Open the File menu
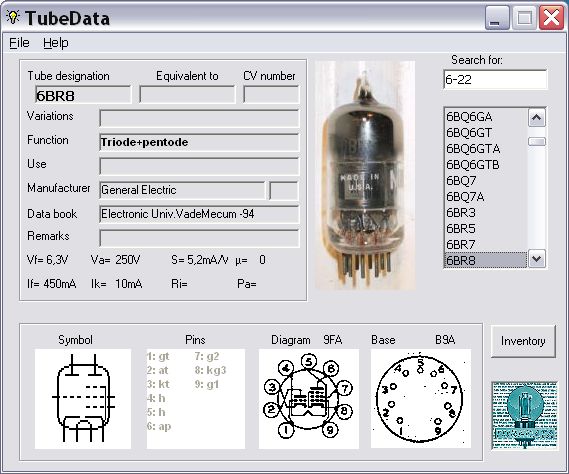Screen dimensions: 569x474 coord(19,43)
